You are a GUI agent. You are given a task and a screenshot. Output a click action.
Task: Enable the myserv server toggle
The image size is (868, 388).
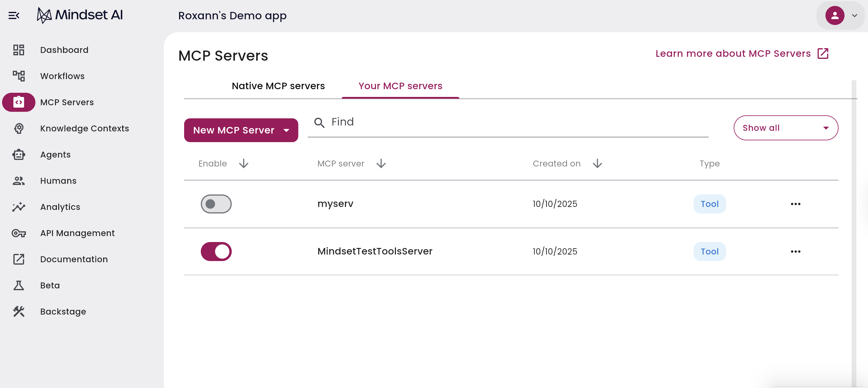tap(216, 204)
